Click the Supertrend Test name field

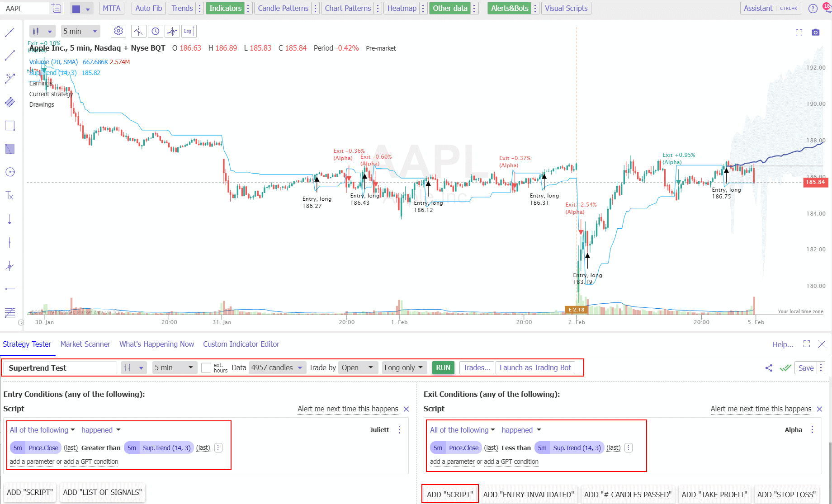[x=59, y=367]
